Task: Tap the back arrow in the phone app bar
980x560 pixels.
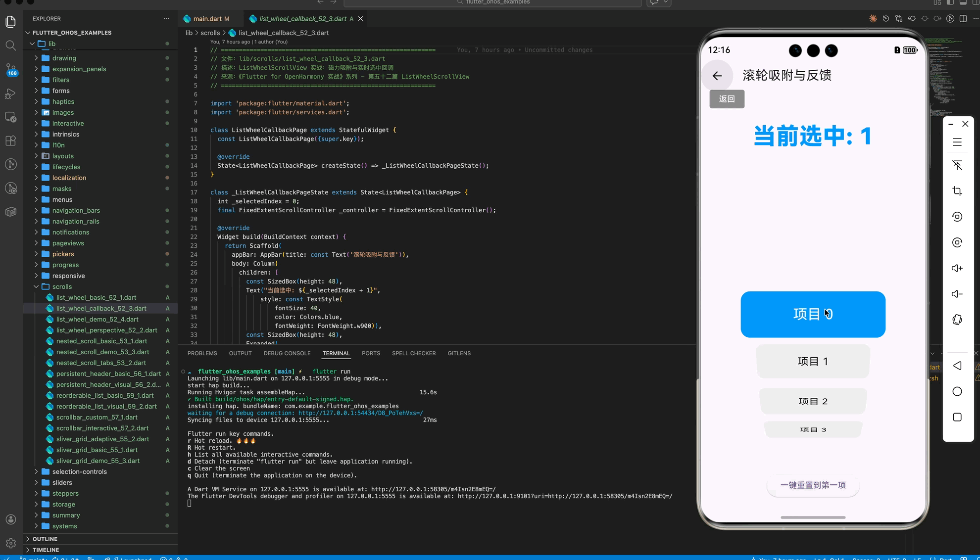Action: click(x=717, y=76)
